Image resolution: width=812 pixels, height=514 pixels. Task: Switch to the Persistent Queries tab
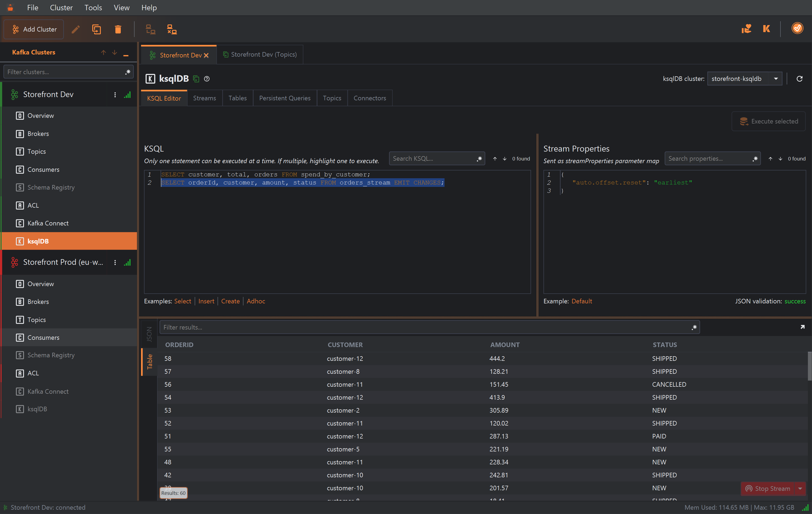[285, 98]
